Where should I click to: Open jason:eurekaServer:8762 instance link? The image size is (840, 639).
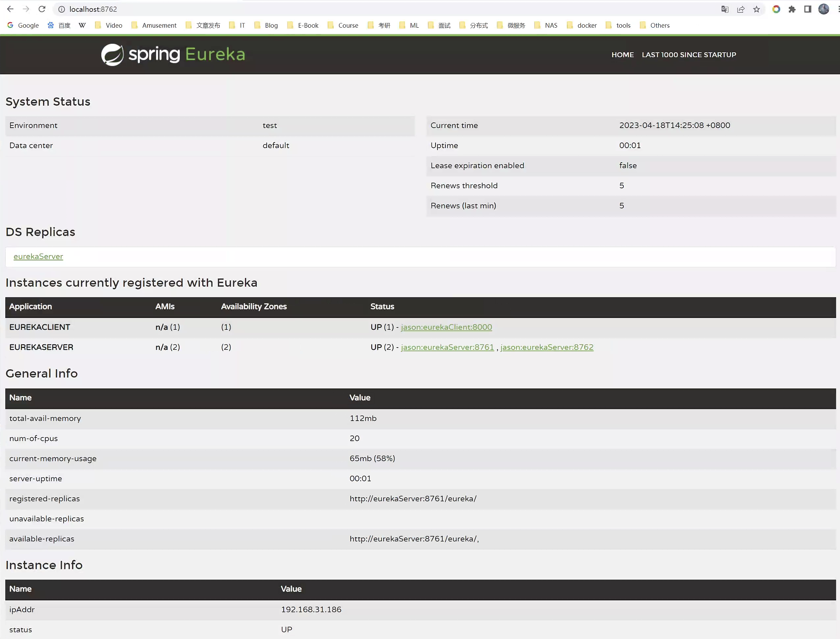click(x=546, y=347)
